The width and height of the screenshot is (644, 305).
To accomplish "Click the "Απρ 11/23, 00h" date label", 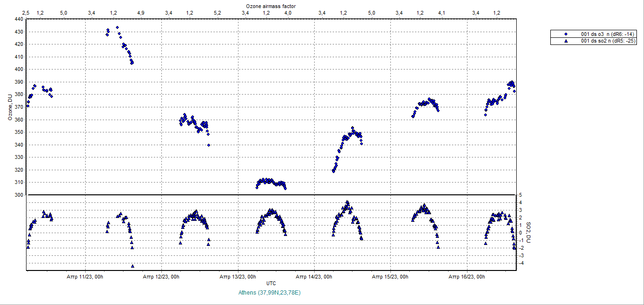I will [84, 277].
